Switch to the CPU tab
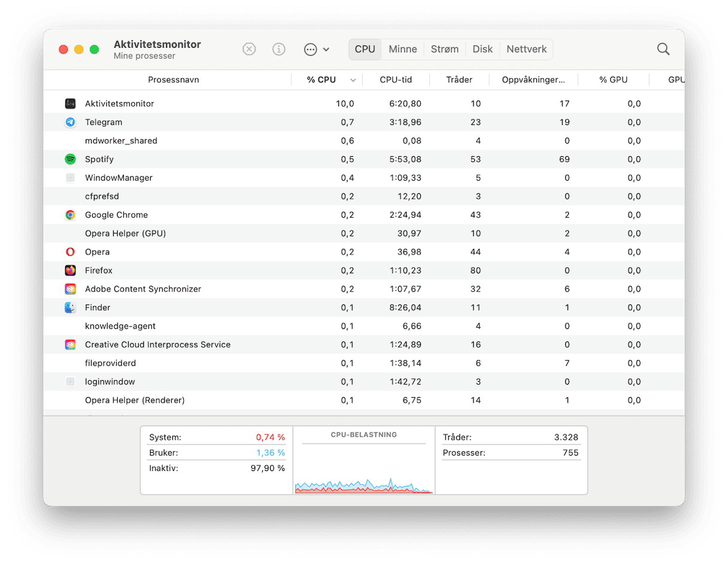 365,49
